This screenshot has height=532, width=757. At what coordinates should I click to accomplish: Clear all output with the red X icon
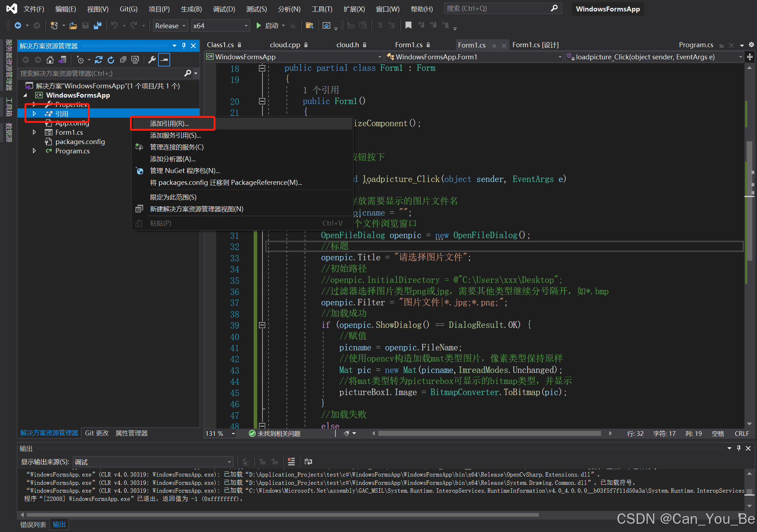click(291, 461)
